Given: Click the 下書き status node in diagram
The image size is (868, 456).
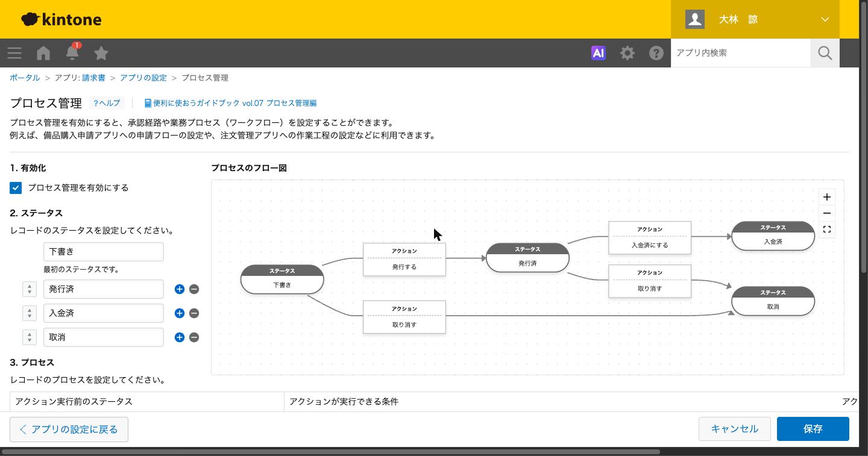Looking at the screenshot, I should click(282, 279).
